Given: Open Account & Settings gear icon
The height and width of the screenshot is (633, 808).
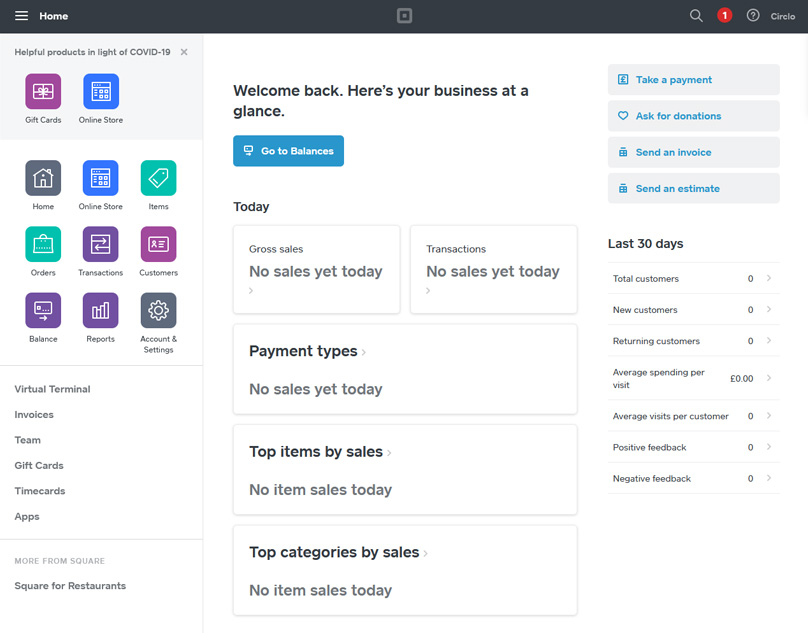Looking at the screenshot, I should click(158, 310).
